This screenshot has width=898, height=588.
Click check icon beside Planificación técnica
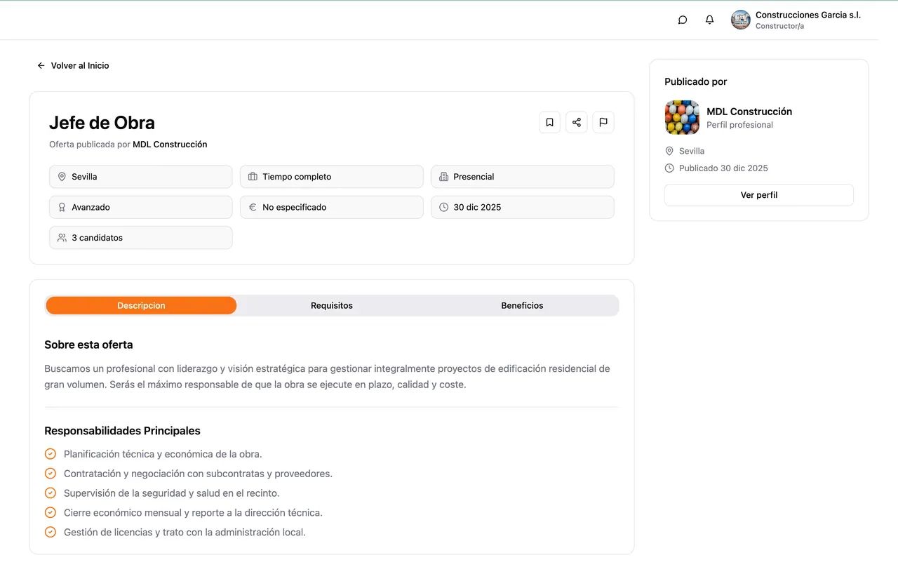[x=50, y=454]
